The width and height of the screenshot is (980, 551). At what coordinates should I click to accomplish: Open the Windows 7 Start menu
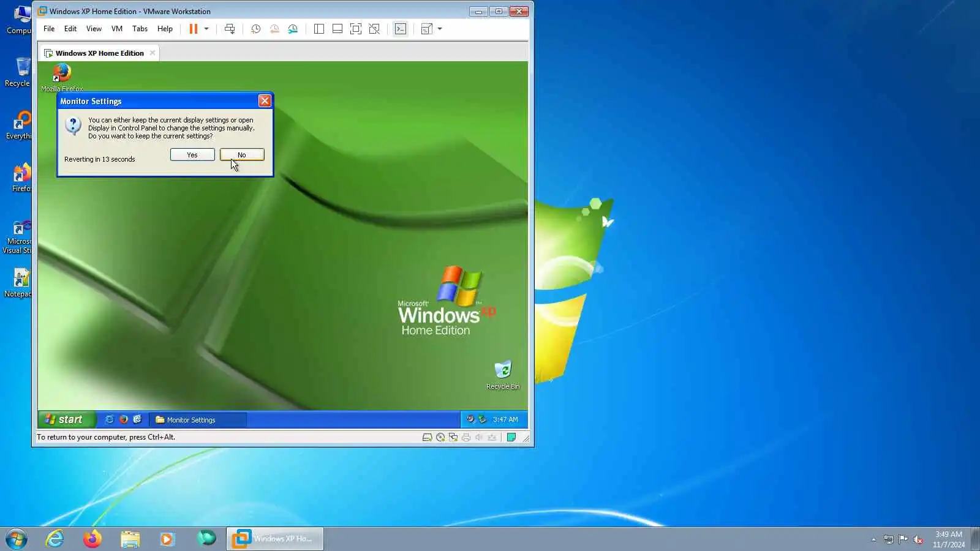coord(17,539)
